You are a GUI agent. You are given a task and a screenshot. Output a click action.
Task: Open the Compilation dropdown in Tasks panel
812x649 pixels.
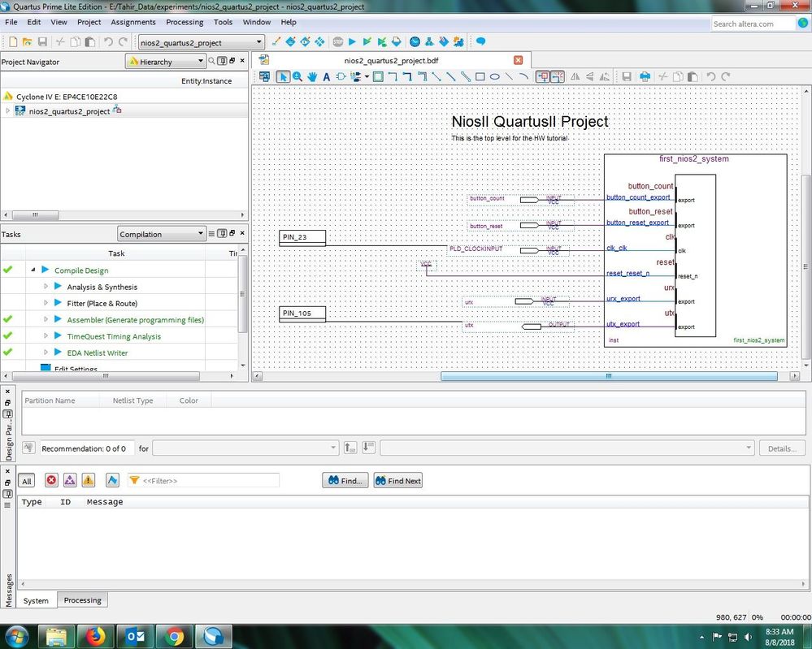pos(161,234)
